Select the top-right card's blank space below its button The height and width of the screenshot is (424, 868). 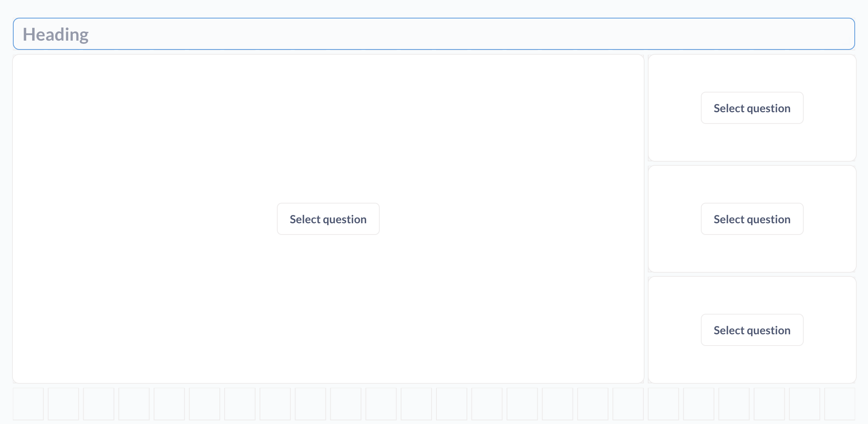752,142
